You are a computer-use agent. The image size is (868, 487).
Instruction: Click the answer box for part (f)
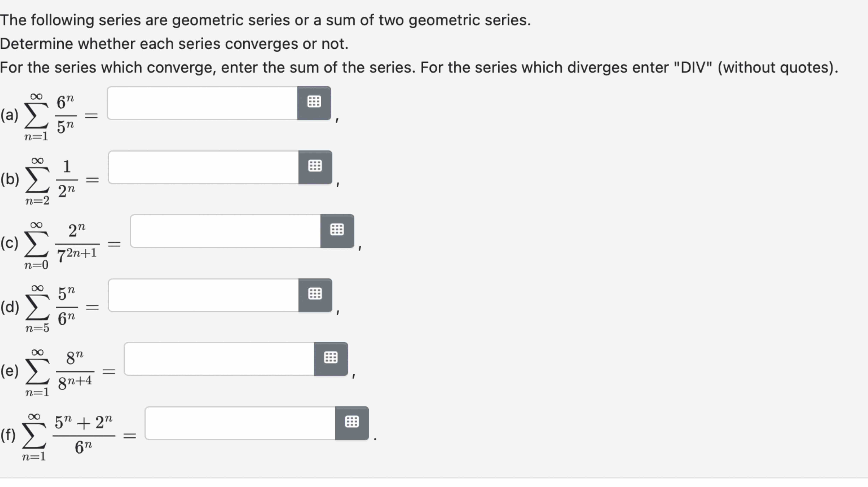239,424
